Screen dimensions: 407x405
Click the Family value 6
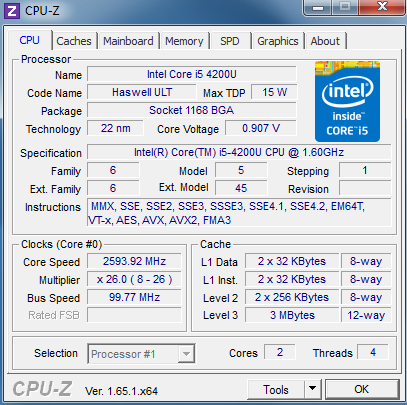click(x=113, y=170)
